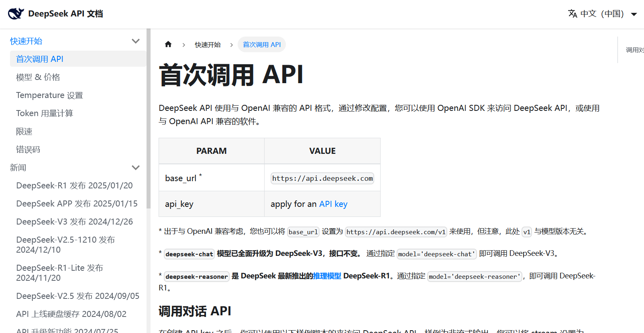Viewport: 644px width, 333px height.
Task: Open Temperature 设置 sidebar page
Action: click(49, 95)
